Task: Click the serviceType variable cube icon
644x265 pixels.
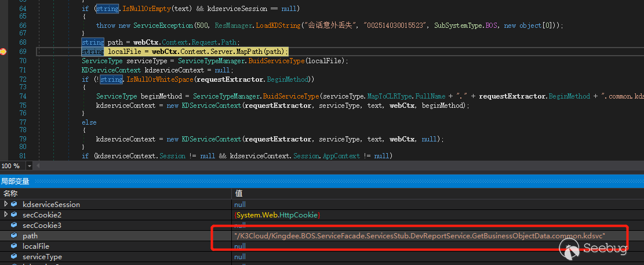Action: point(14,257)
